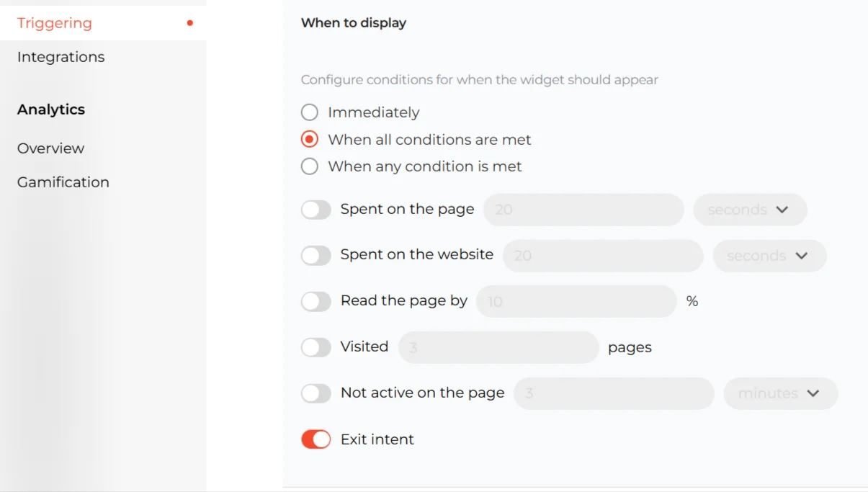
Task: Enable the Spent on the website toggle
Action: click(x=316, y=255)
